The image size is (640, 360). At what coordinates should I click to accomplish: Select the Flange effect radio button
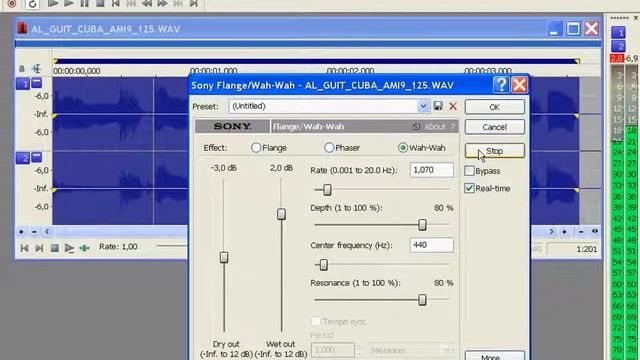256,148
